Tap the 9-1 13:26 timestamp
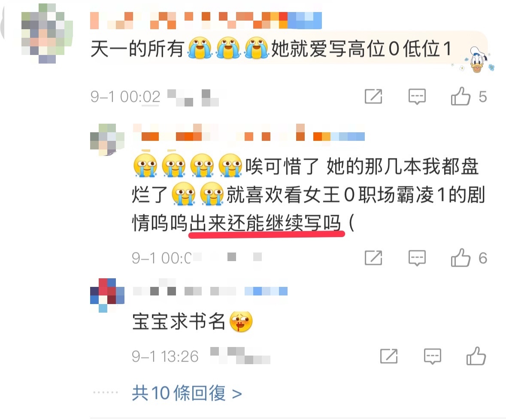Image resolution: width=506 pixels, height=420 pixels. (x=165, y=356)
